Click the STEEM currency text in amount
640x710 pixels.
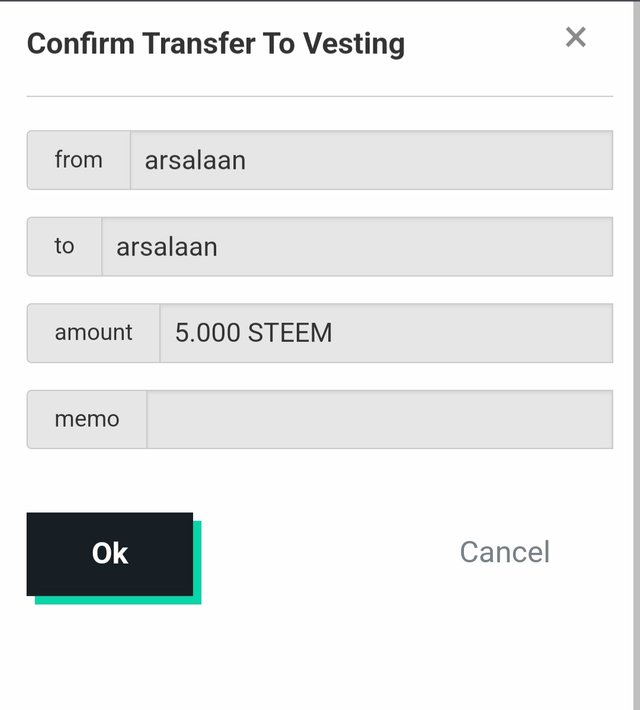(x=290, y=333)
